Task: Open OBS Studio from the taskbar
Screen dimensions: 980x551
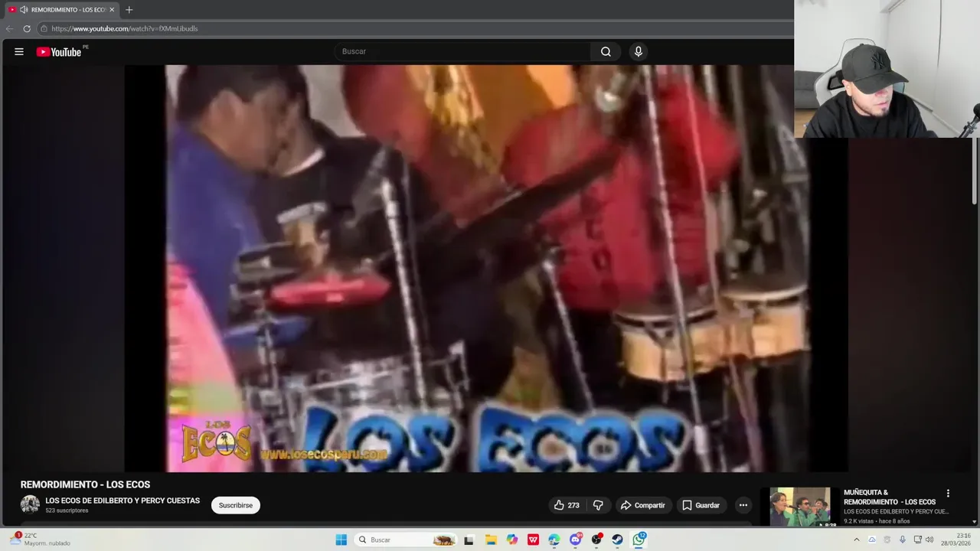Action: pos(596,540)
